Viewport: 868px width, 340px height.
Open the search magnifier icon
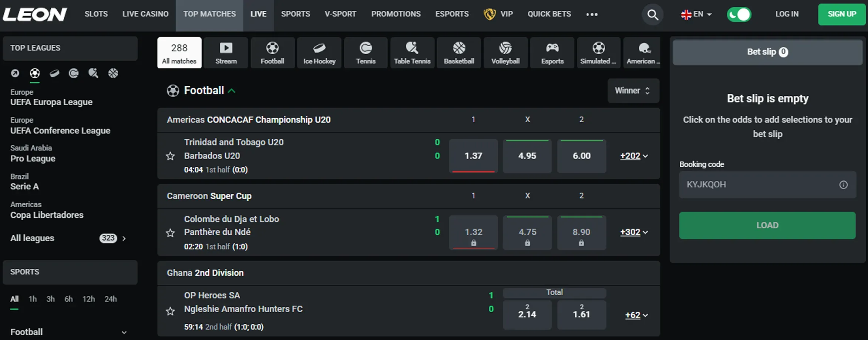pyautogui.click(x=653, y=15)
